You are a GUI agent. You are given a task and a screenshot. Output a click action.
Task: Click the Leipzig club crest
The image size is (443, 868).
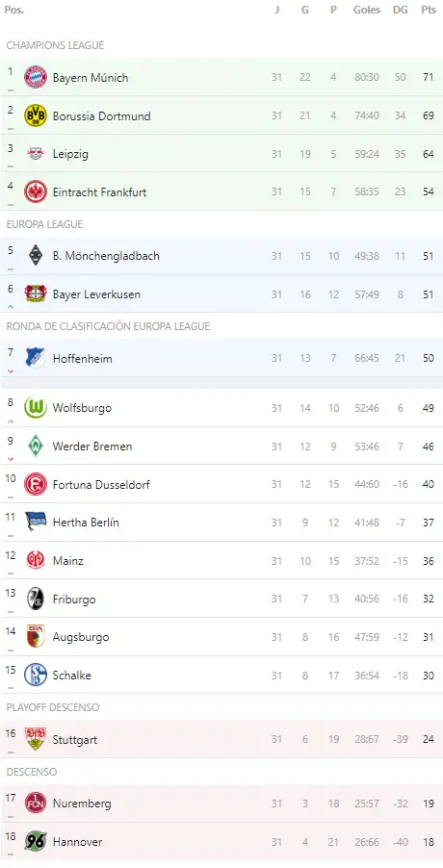point(36,154)
